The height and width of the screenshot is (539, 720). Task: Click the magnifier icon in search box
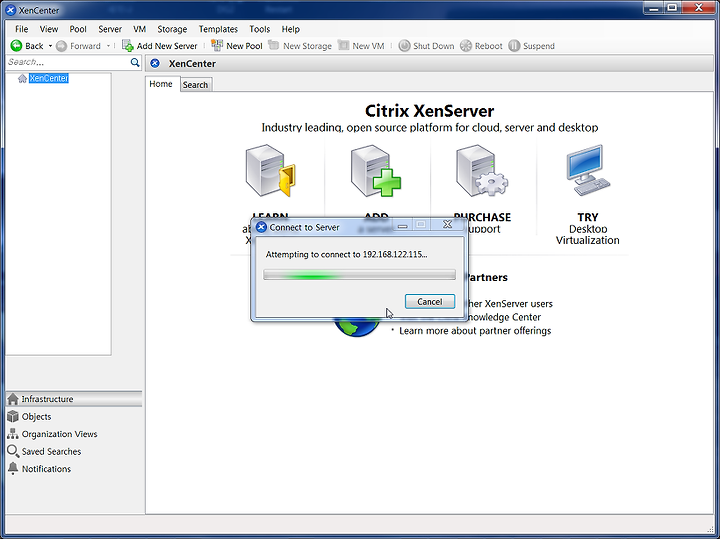pos(135,62)
